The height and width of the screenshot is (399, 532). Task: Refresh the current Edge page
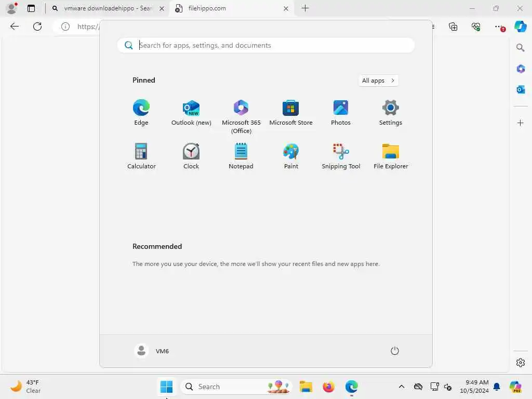[37, 26]
